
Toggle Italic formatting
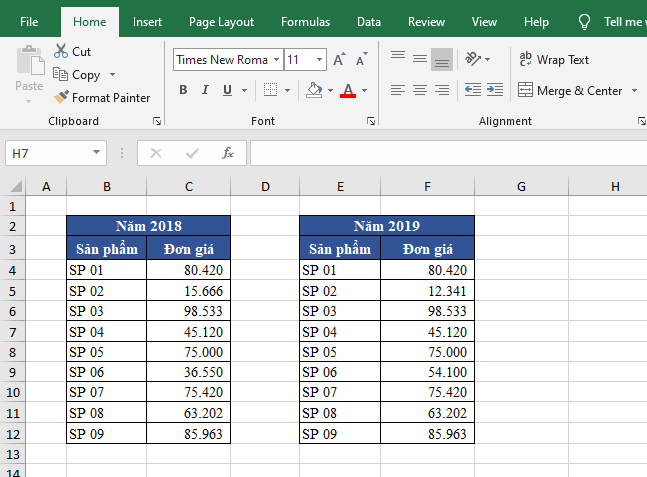pyautogui.click(x=205, y=90)
